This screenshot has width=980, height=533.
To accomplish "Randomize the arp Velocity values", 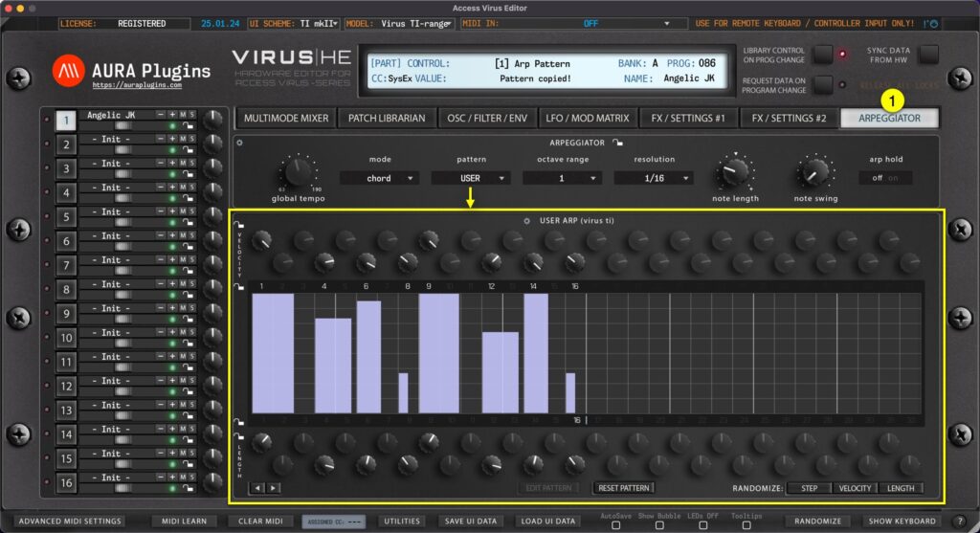I will (855, 488).
